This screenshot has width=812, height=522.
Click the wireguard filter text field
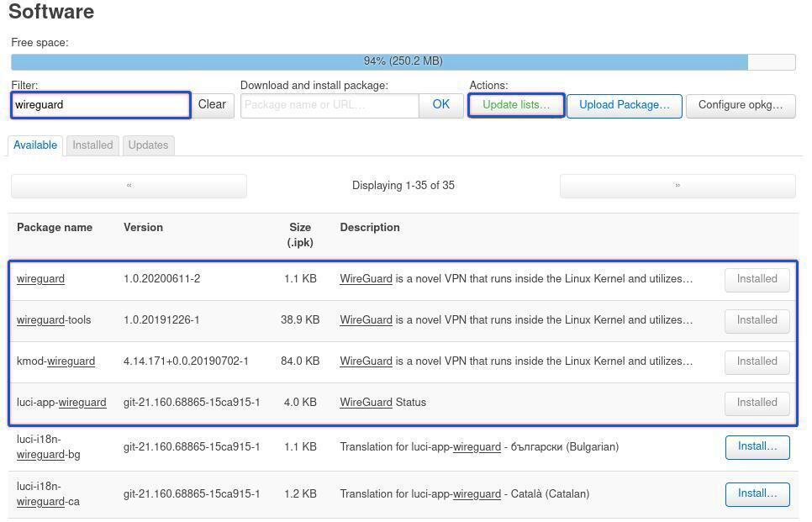pyautogui.click(x=101, y=105)
